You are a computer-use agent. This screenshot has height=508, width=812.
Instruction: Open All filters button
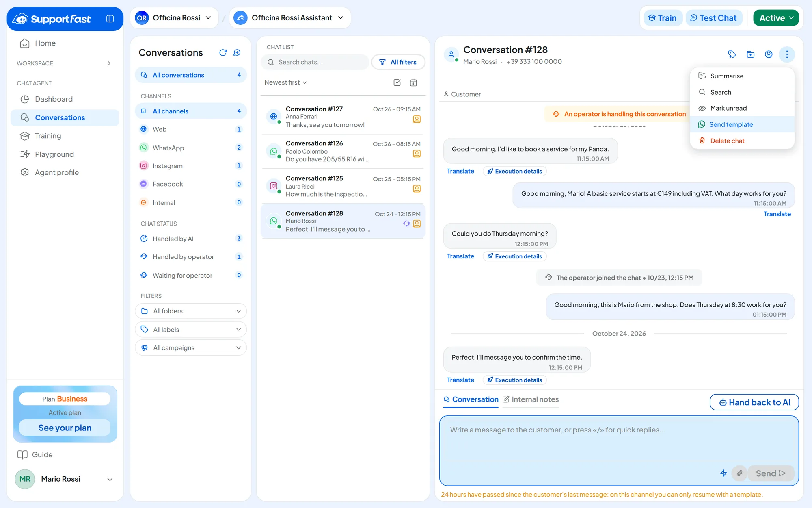[398, 62]
